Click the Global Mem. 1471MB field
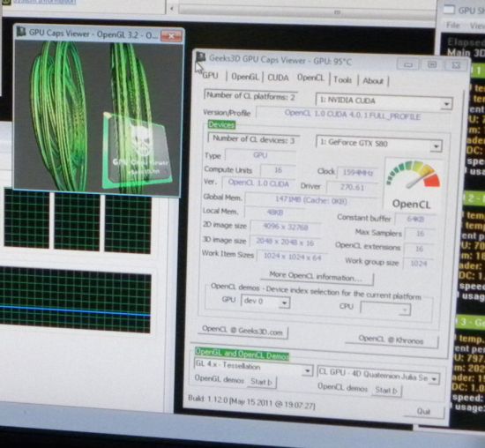The image size is (485, 448). 311,201
